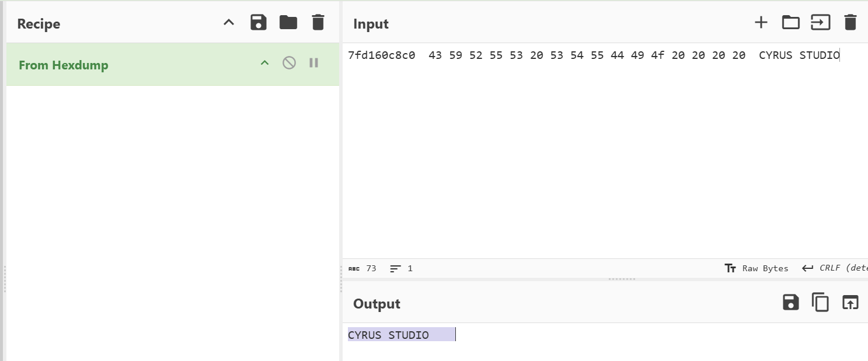Load a saved recipe via folder icon

(x=288, y=23)
